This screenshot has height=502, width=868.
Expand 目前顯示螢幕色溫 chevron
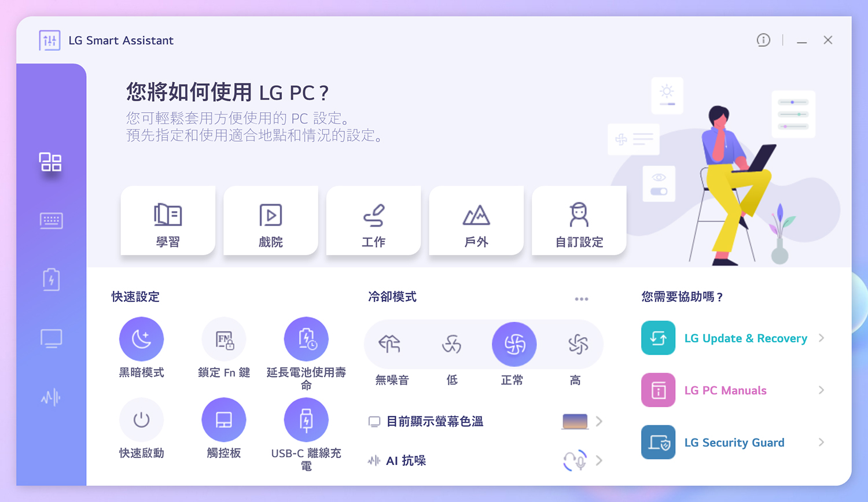(599, 422)
